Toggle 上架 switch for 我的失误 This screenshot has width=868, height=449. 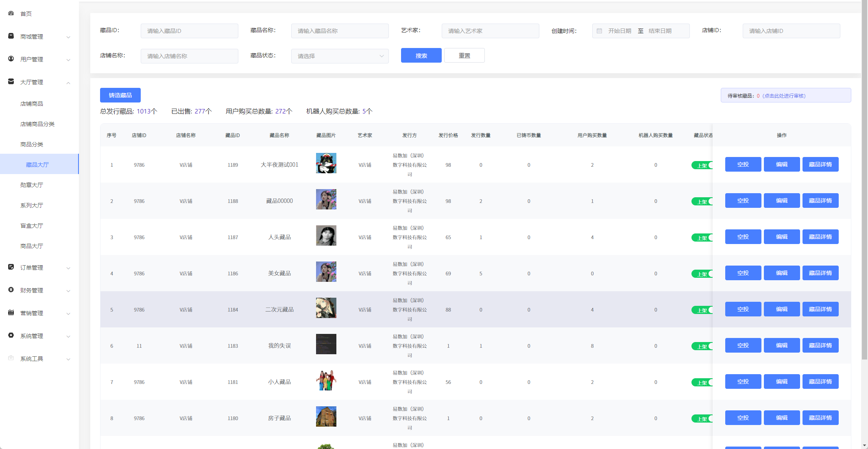(x=702, y=346)
